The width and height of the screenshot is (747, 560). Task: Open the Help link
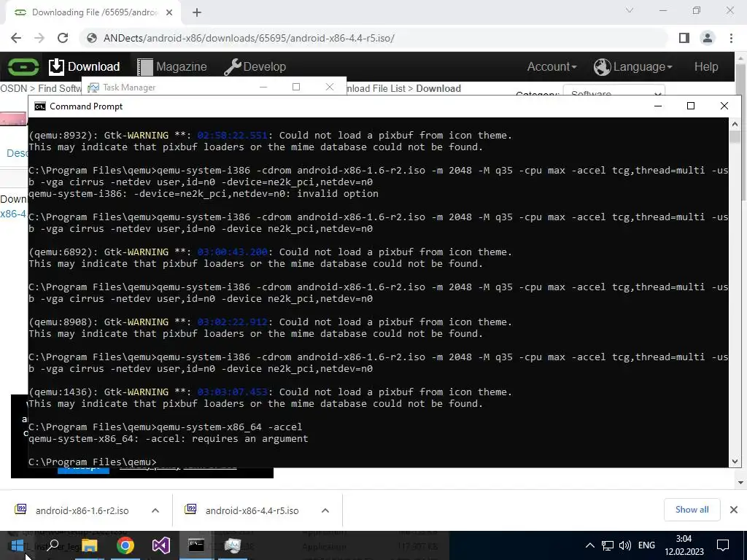tap(706, 66)
